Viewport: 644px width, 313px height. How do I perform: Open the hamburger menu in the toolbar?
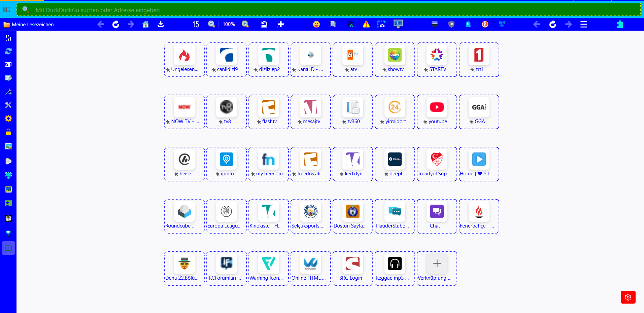coord(584,24)
